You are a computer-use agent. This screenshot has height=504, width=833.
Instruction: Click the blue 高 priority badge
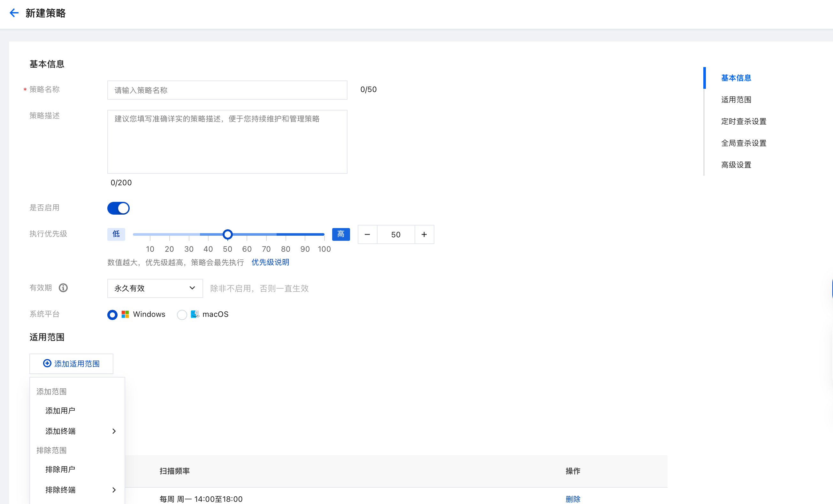[x=341, y=234]
